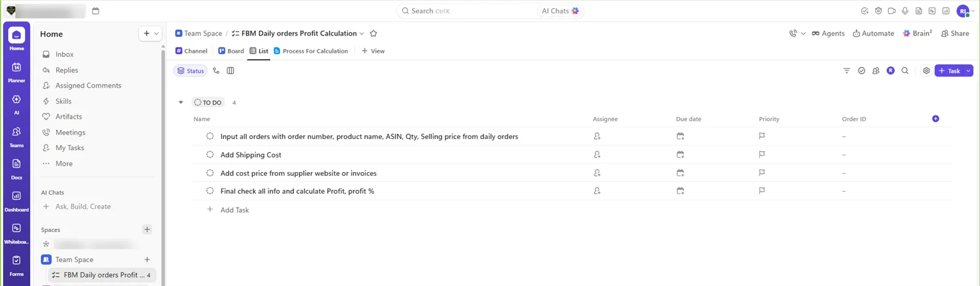Screen dimensions: 980x286
Task: Open AI Chats button in search bar
Action: [x=560, y=11]
